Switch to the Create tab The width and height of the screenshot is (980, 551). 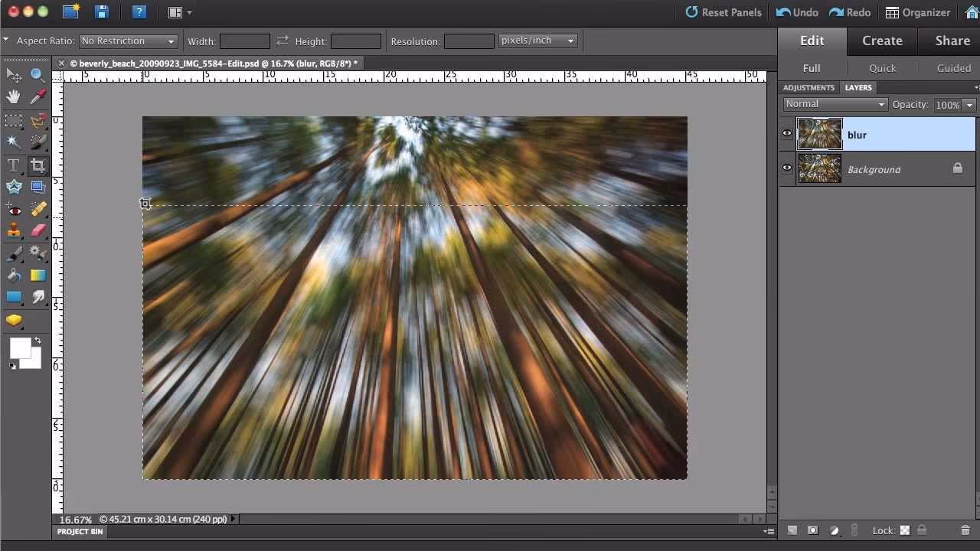pyautogui.click(x=882, y=41)
